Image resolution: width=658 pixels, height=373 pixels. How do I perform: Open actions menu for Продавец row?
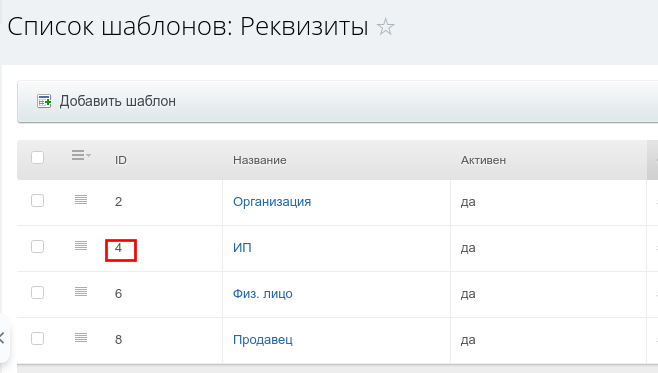click(81, 337)
